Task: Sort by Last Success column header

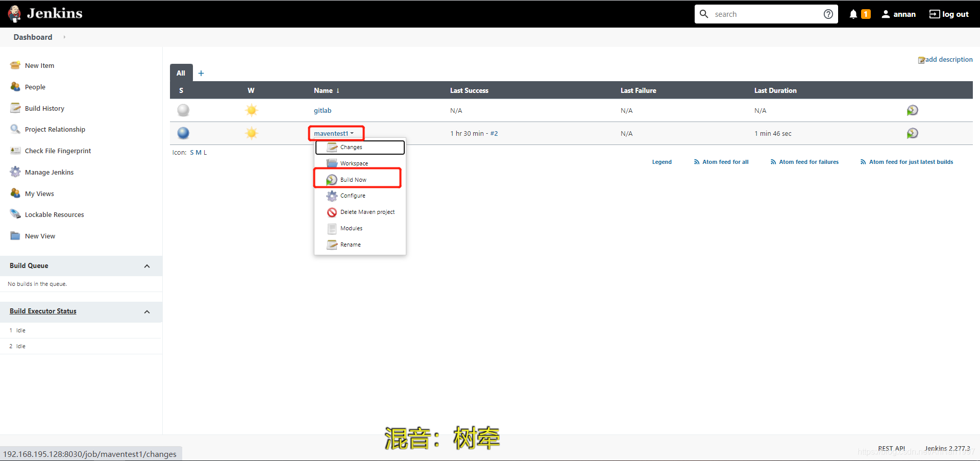Action: pyautogui.click(x=469, y=90)
